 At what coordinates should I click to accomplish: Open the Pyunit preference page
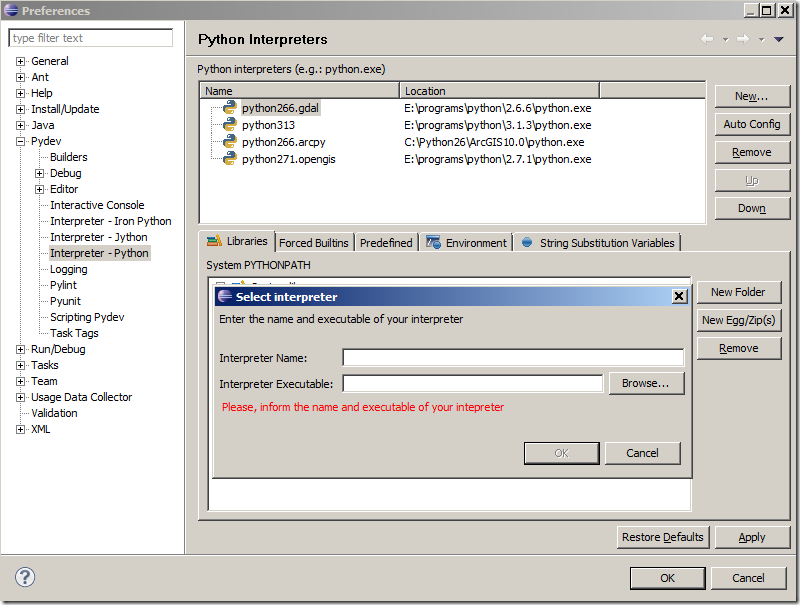click(65, 301)
